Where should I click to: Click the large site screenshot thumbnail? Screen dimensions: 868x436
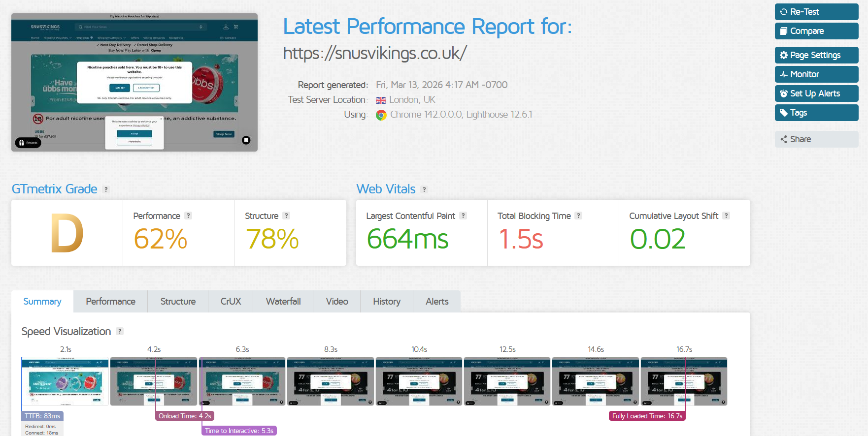click(134, 82)
